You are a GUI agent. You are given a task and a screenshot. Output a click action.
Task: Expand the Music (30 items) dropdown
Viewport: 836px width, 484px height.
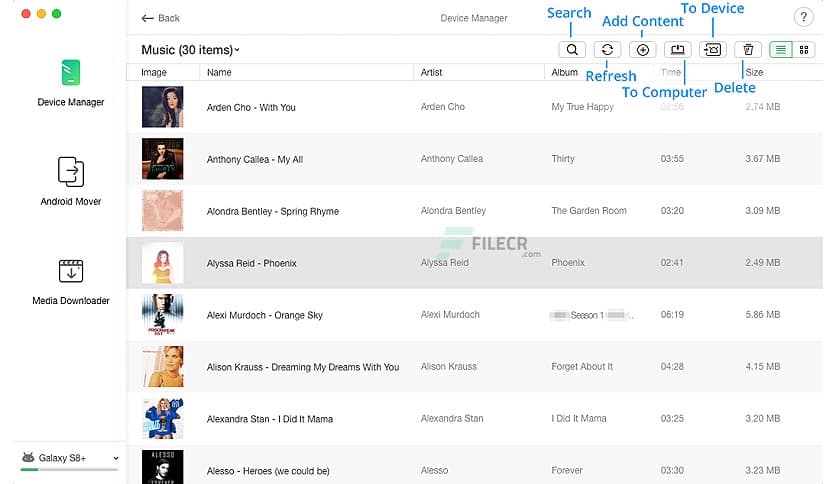tap(190, 50)
